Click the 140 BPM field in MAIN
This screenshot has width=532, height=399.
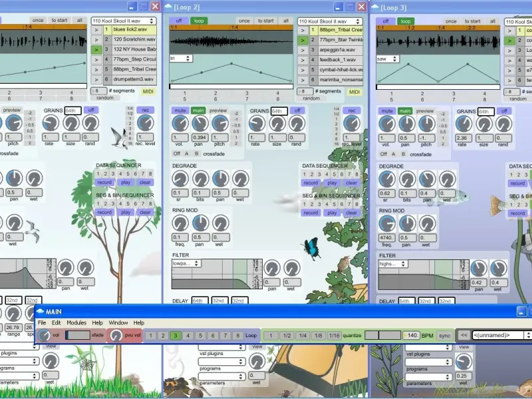pyautogui.click(x=411, y=335)
